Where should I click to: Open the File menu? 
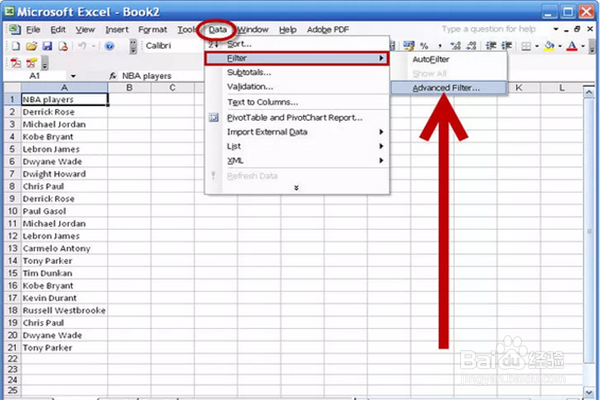click(33, 29)
